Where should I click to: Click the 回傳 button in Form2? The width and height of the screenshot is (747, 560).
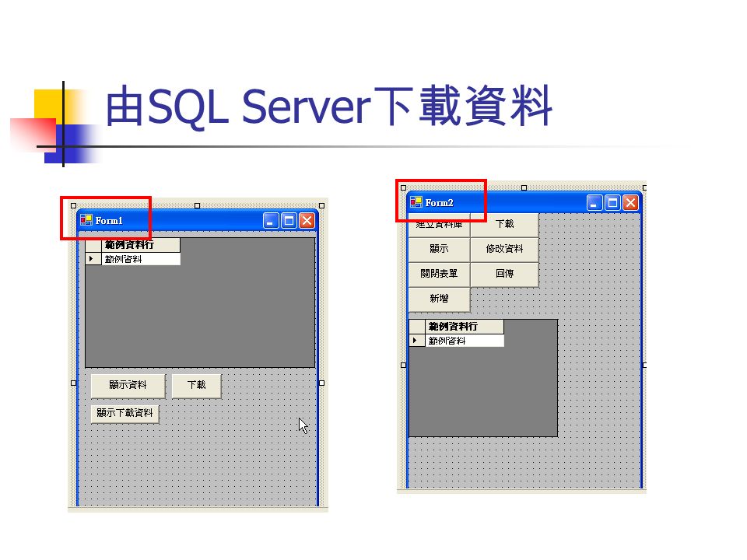[x=504, y=274]
